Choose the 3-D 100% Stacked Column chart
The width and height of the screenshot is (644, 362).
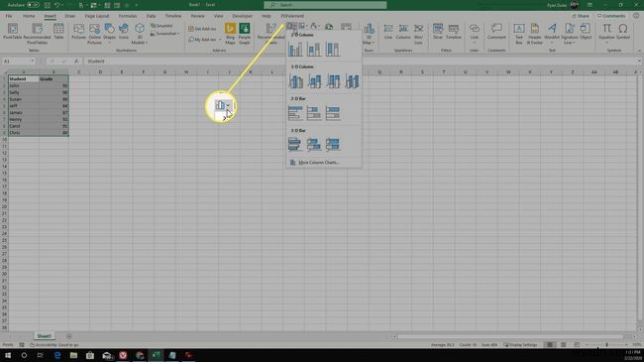tap(333, 81)
